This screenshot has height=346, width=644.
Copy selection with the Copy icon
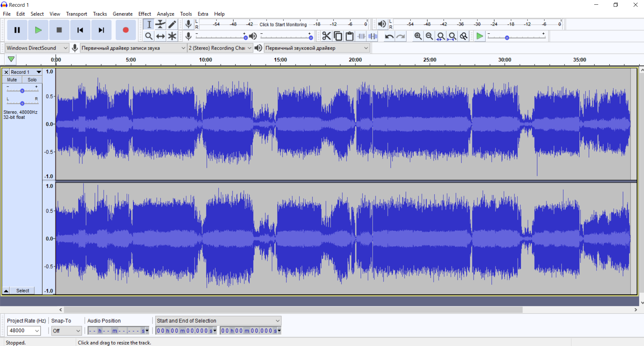(x=338, y=36)
